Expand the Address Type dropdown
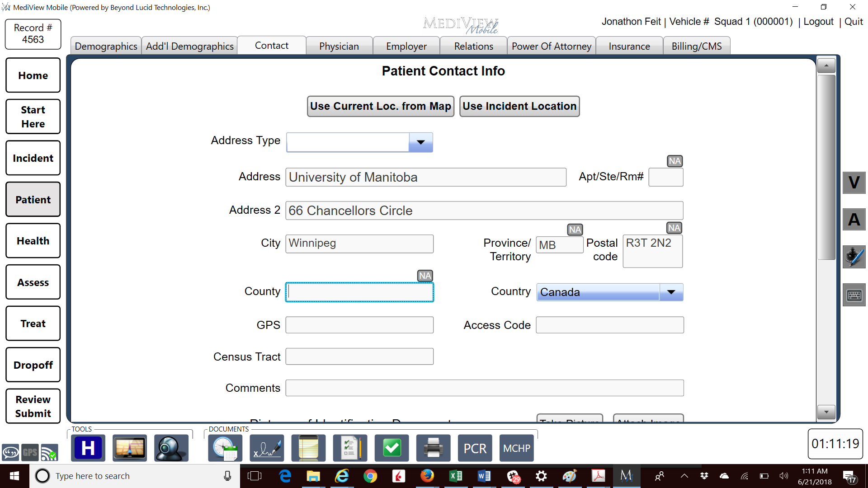868x488 pixels. point(420,142)
